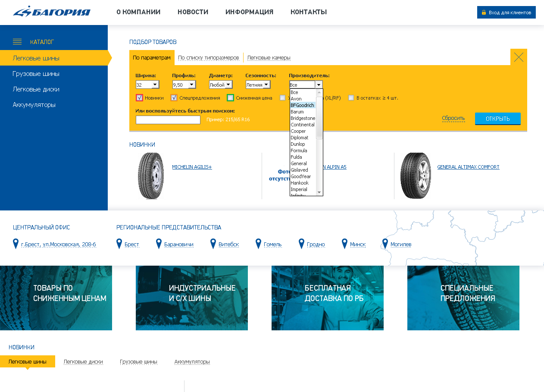Open Товары по сниженным ценам banner
The image size is (544, 392).
pyautogui.click(x=56, y=298)
